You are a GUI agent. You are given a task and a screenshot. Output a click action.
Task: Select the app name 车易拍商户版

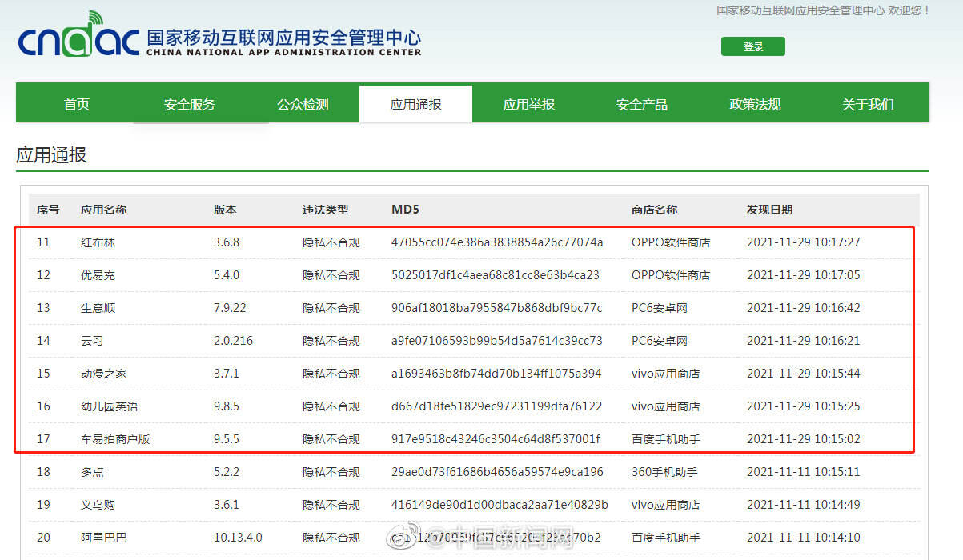point(115,439)
